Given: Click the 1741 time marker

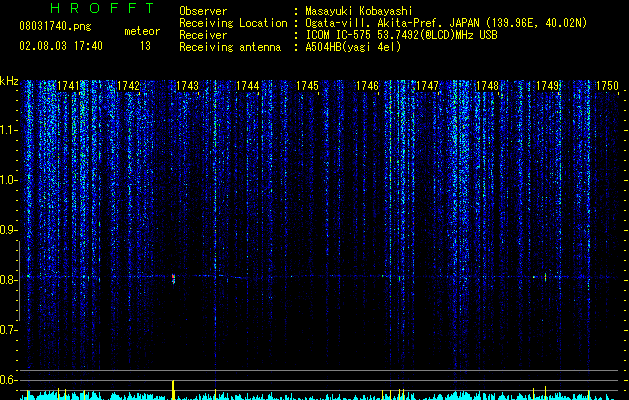Looking at the screenshot, I should [x=69, y=86].
